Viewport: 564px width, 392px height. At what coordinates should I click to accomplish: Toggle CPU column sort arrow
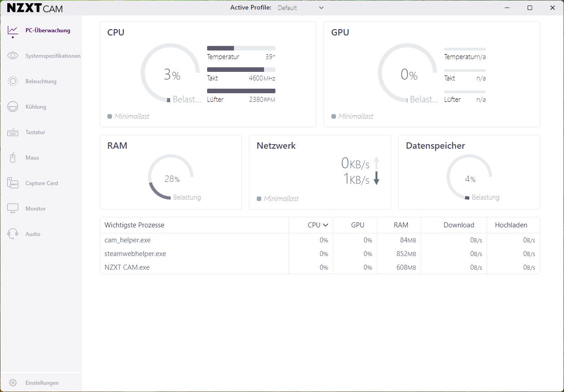click(325, 225)
